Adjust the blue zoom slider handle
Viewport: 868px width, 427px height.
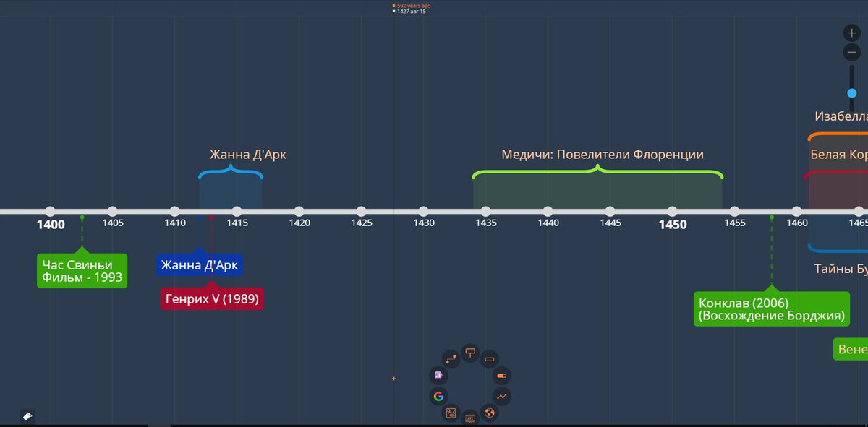click(x=852, y=93)
